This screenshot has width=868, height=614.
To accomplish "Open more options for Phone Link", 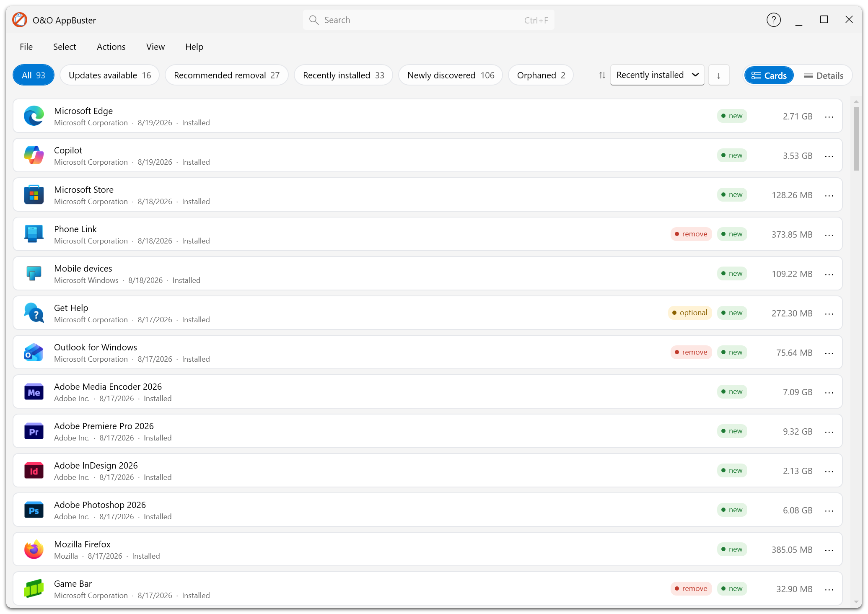I will click(x=829, y=235).
